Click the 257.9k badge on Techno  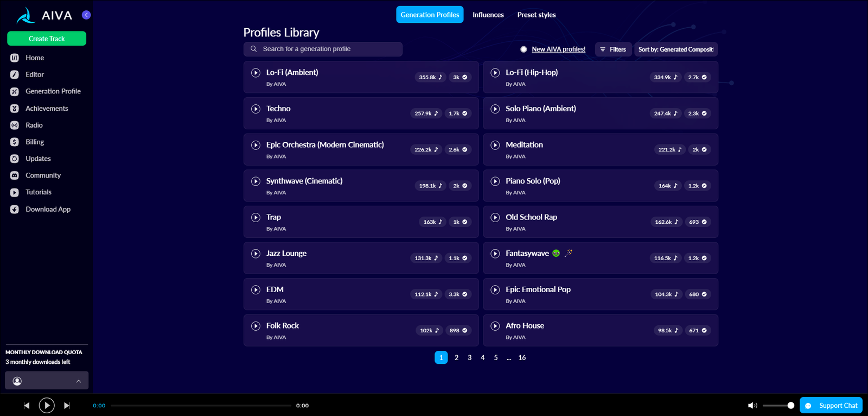[x=426, y=114]
